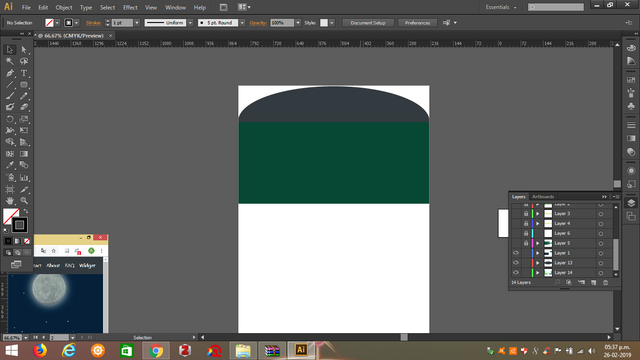Select the Column Graph tool
The image size is (640, 360).
coord(24,178)
